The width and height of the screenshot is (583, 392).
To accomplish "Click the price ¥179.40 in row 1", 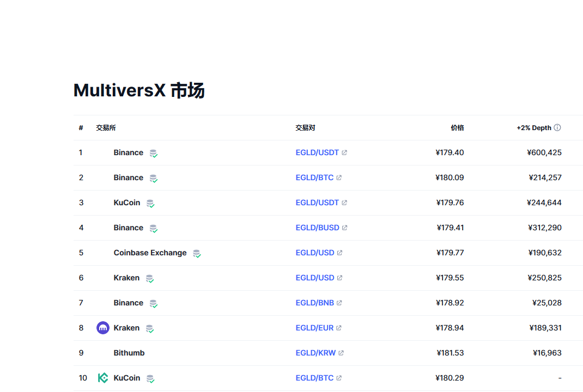I will tap(450, 152).
